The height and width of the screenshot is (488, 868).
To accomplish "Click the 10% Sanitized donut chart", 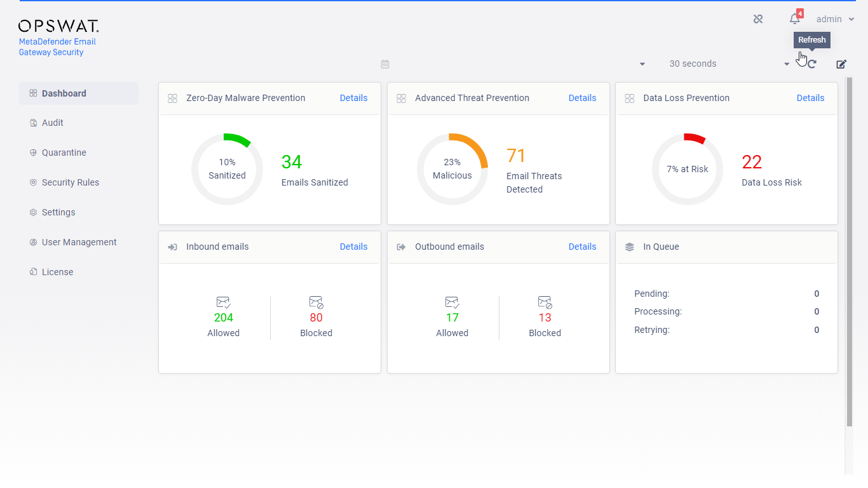I will click(227, 169).
